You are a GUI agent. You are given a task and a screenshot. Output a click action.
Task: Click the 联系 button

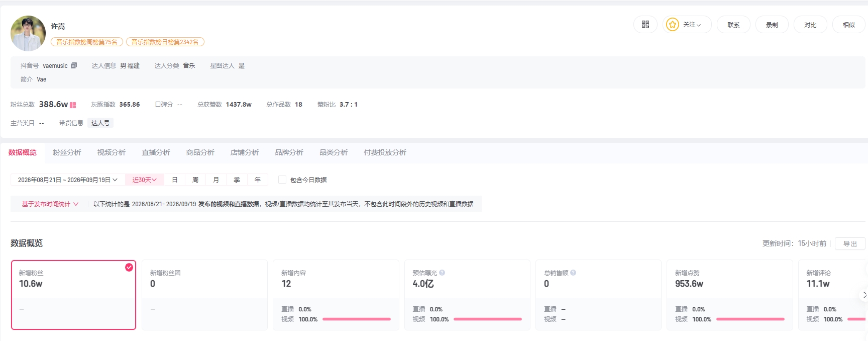733,25
